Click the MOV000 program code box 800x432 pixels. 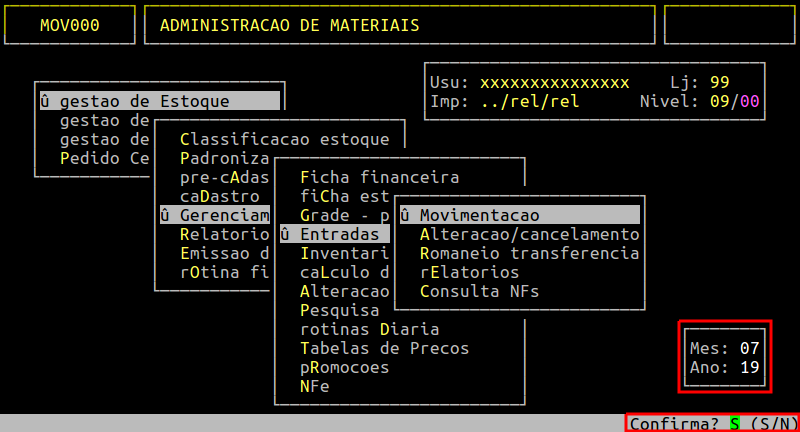[x=69, y=25]
